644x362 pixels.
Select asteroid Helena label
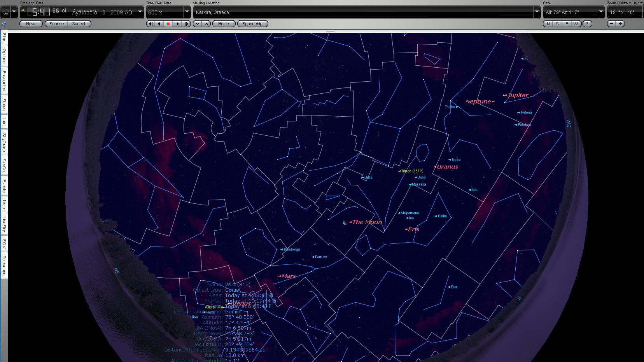pyautogui.click(x=526, y=113)
